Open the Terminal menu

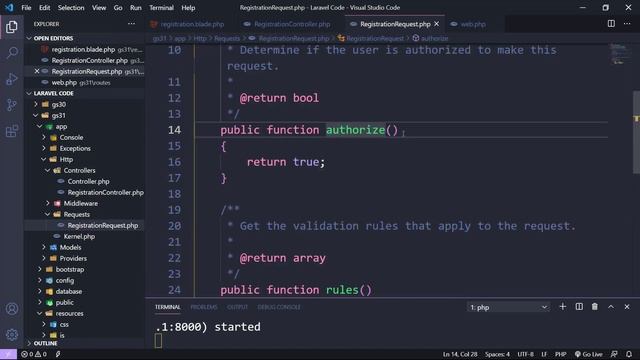click(x=161, y=8)
